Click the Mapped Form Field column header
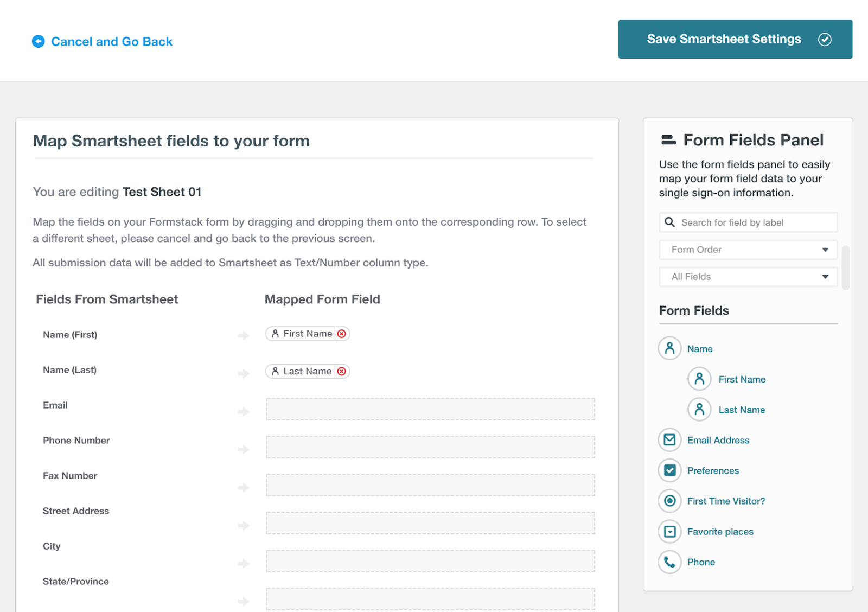 [322, 299]
